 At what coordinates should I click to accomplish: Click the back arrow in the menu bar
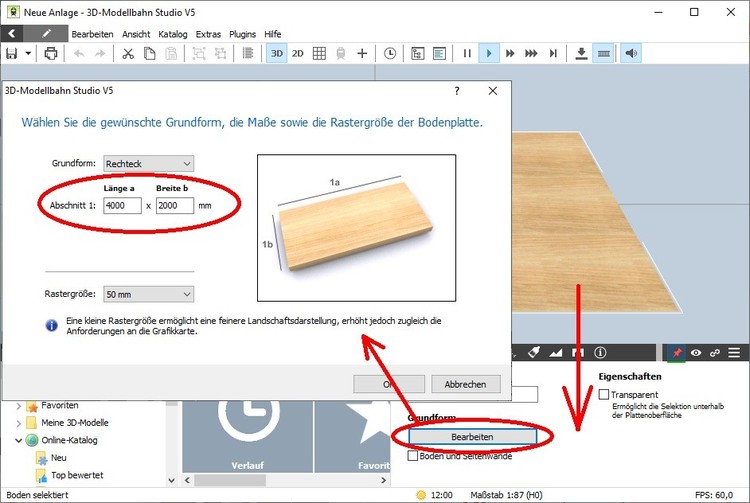click(12, 33)
